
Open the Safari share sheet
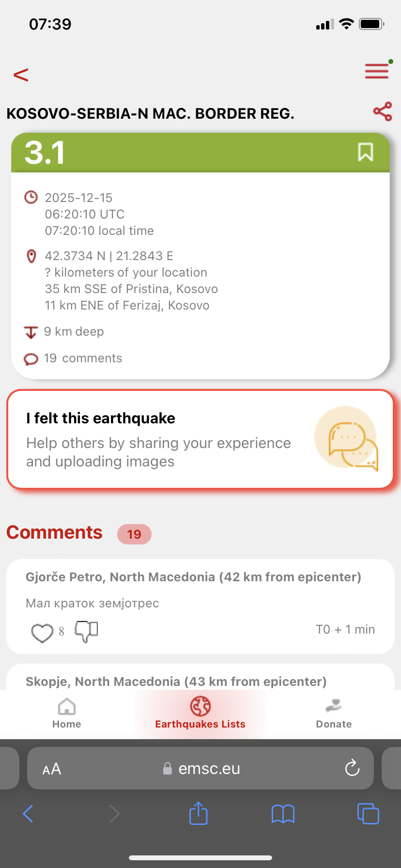(x=198, y=813)
